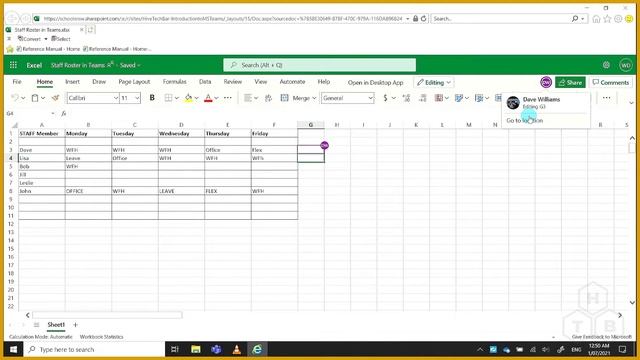This screenshot has width=640, height=360.
Task: Open browser smiley feedback icon
Action: coord(629,19)
